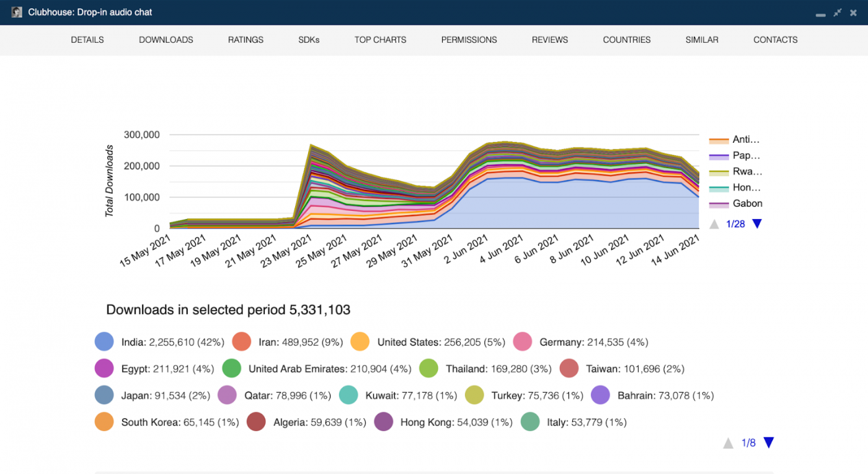Click the Clubhouse: Drop-in audio chat title
This screenshot has width=868, height=474.
click(x=90, y=12)
